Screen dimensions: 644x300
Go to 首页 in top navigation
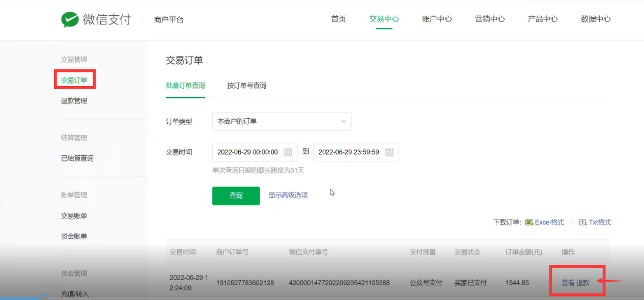tap(339, 19)
